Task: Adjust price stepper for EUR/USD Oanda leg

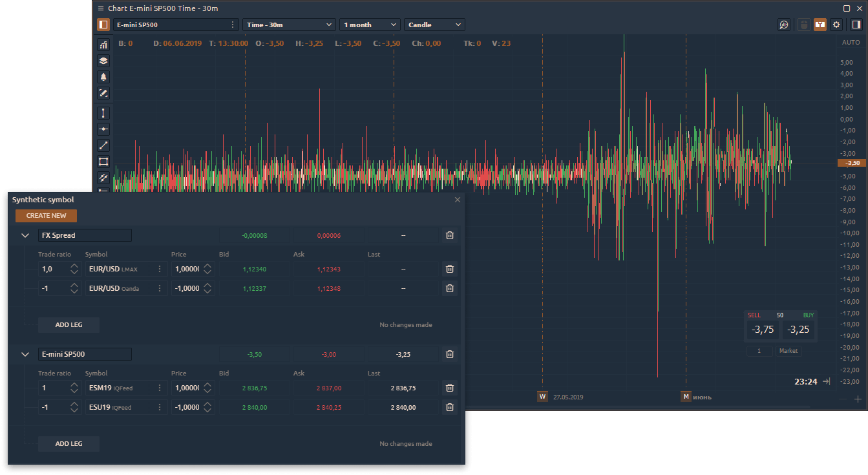Action: click(207, 288)
